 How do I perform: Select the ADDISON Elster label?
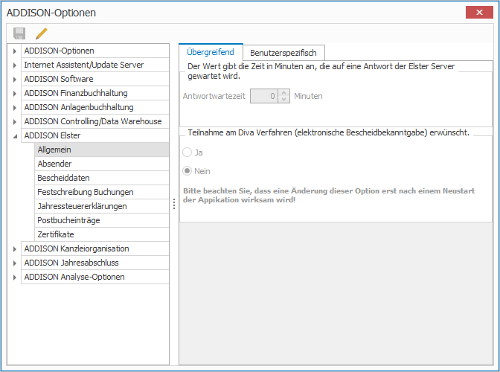coord(52,136)
